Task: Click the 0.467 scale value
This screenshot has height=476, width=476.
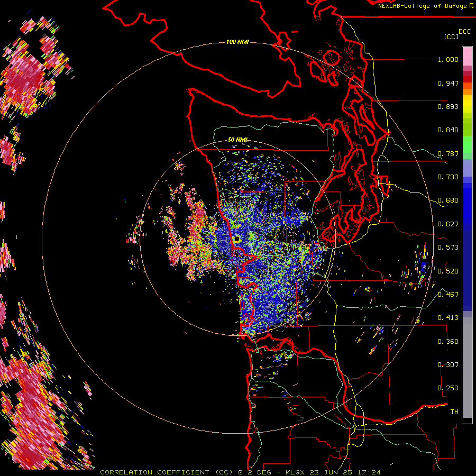Action: click(448, 294)
